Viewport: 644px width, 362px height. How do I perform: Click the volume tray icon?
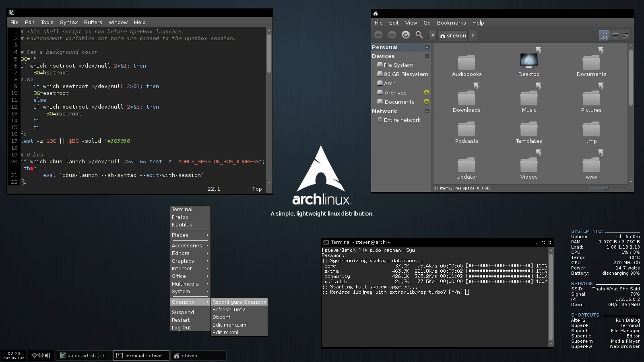47,356
